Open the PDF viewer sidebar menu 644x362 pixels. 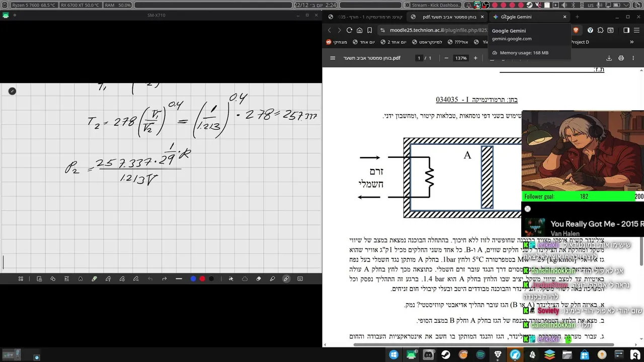332,58
